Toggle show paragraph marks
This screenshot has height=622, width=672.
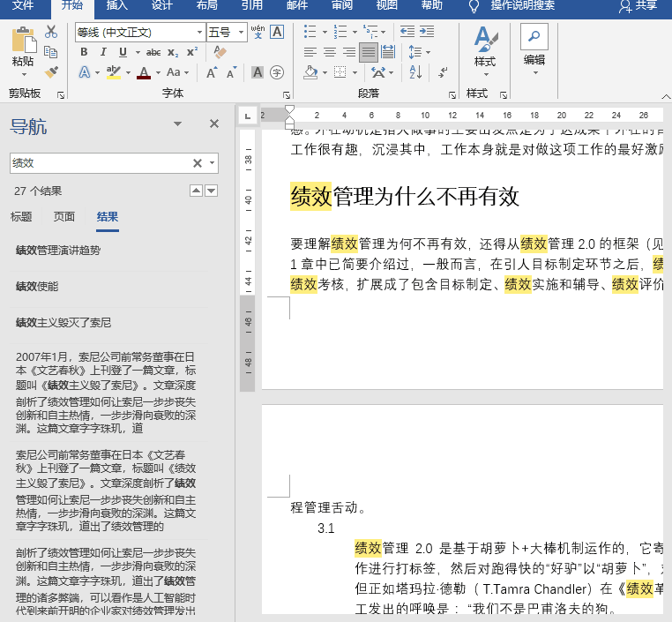coord(443,72)
